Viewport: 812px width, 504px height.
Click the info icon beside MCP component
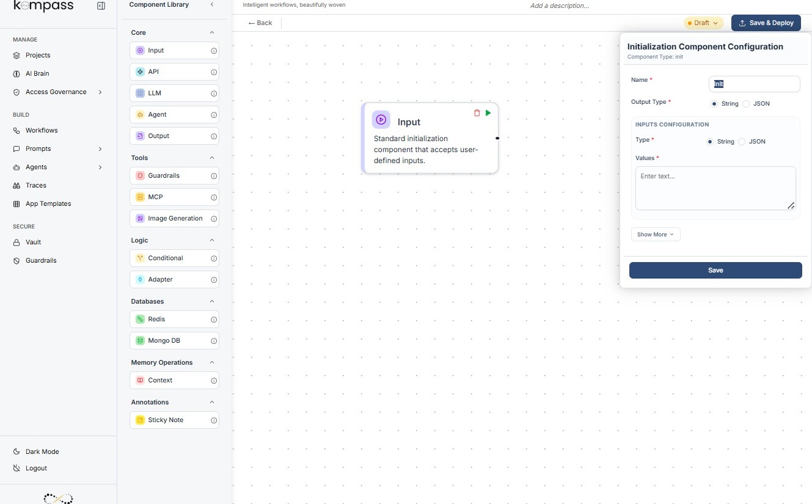tap(214, 197)
